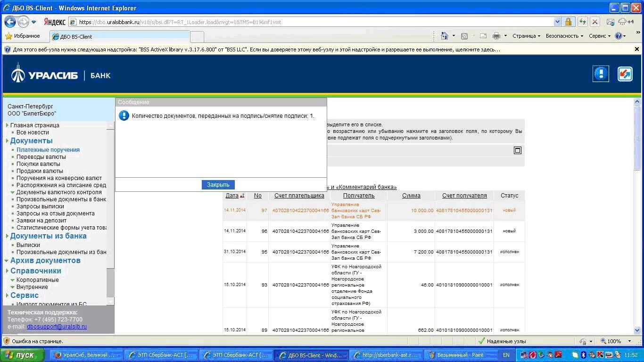Click the dbosupport@uralsib.ru email link

57,327
